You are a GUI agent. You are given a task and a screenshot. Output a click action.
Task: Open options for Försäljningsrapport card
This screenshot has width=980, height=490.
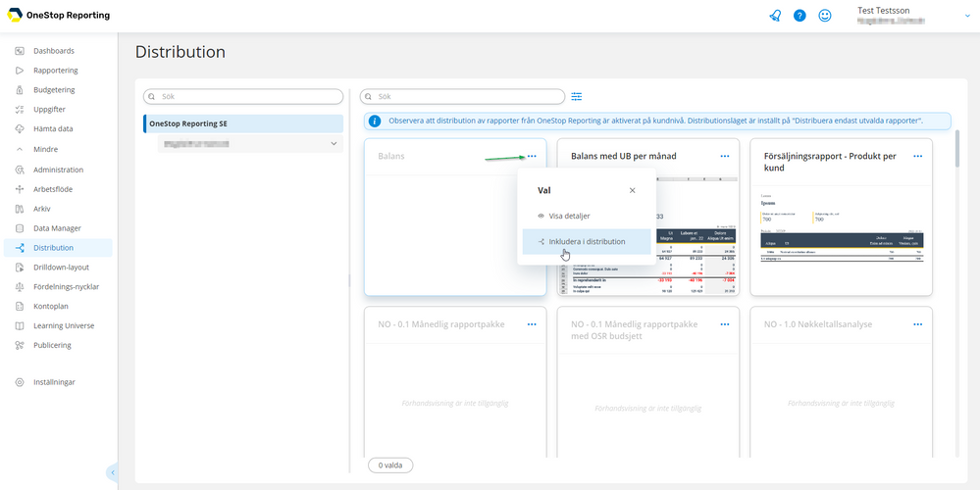[x=918, y=156]
